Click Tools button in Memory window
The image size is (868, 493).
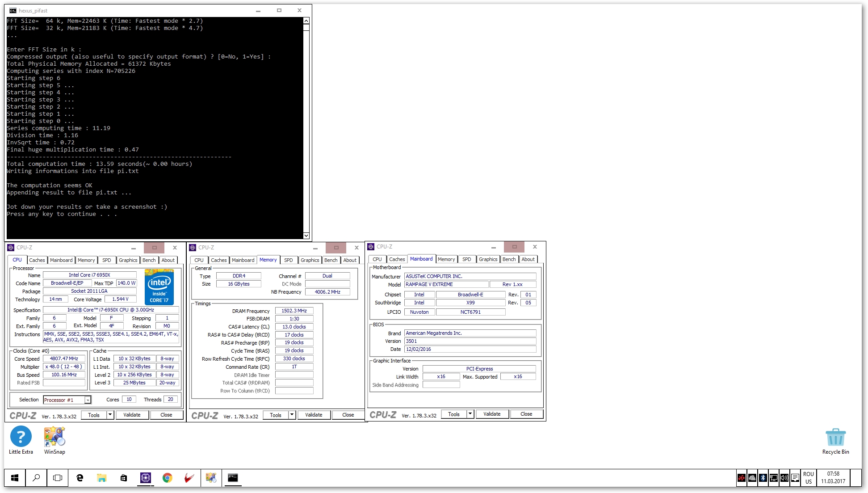pyautogui.click(x=276, y=415)
